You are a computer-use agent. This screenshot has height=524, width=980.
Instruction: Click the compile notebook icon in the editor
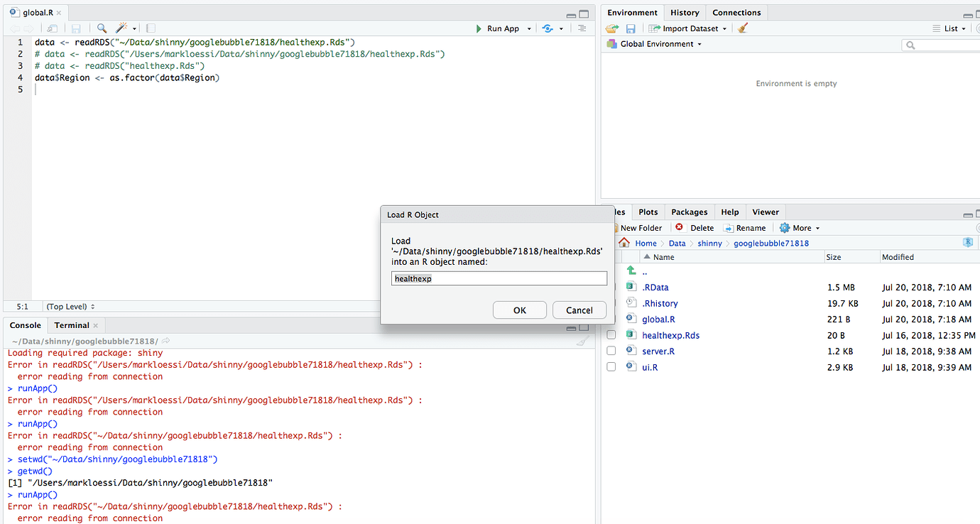click(x=149, y=28)
